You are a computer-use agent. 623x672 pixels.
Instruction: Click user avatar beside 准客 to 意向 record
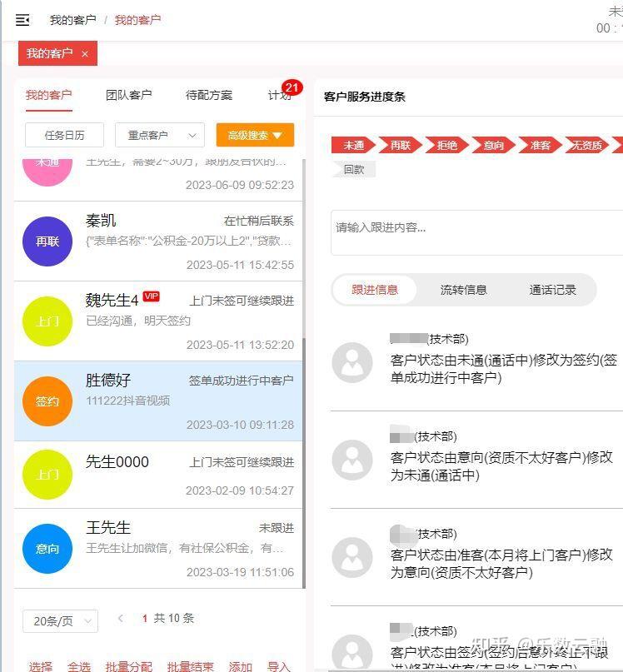[x=352, y=557]
